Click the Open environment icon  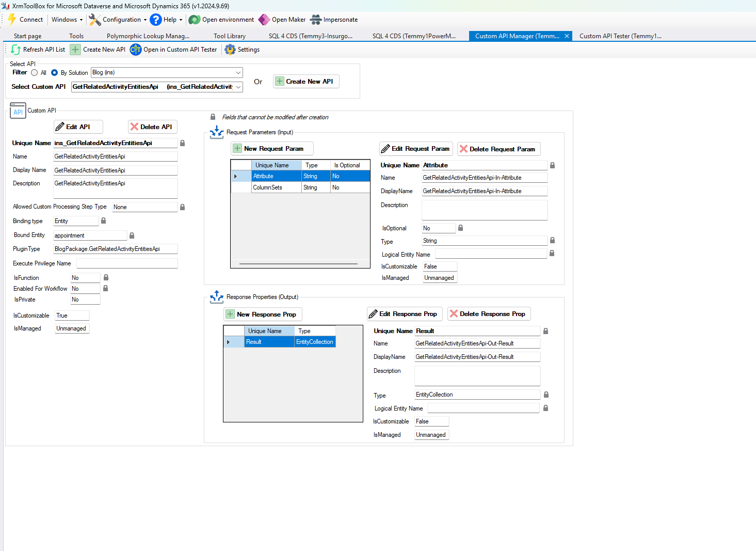194,20
